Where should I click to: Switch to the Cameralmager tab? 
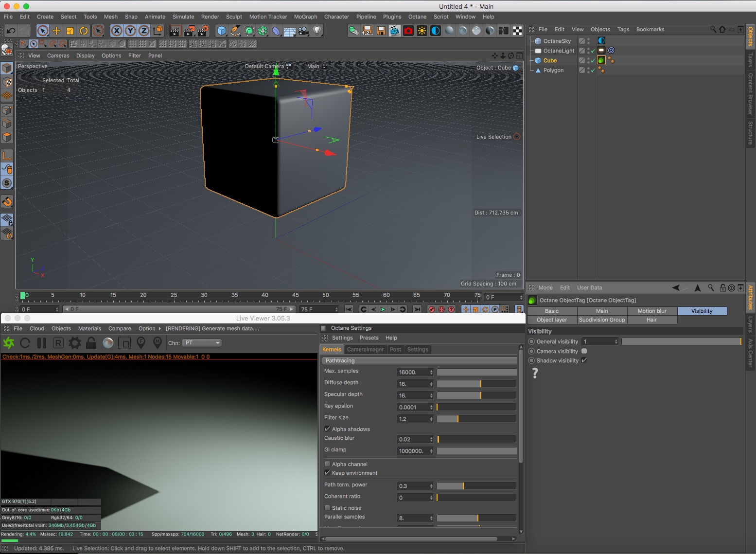[365, 349]
